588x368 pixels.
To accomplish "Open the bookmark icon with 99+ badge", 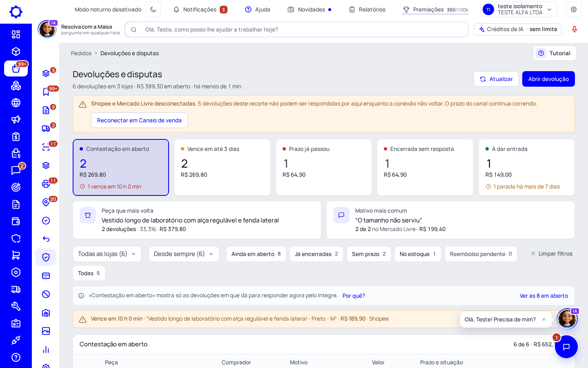I will point(46,92).
